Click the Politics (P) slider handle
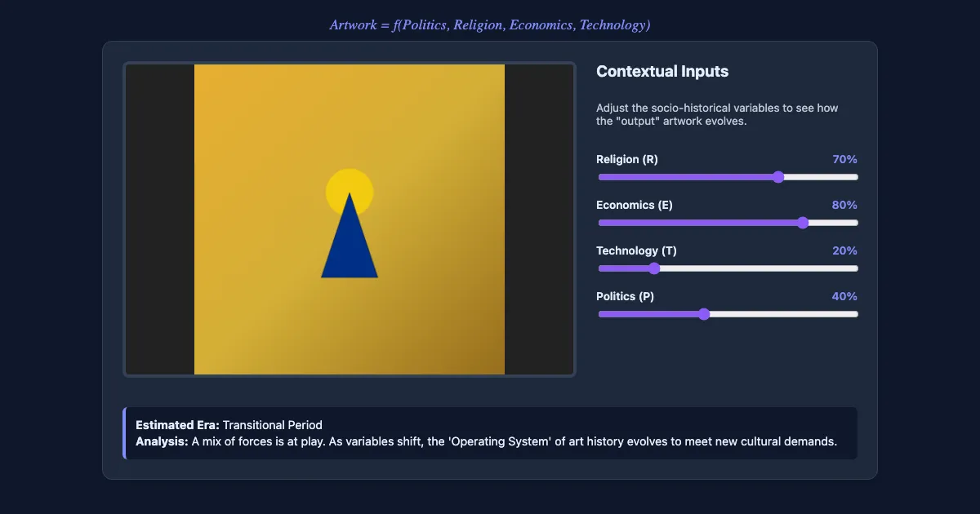 [704, 314]
